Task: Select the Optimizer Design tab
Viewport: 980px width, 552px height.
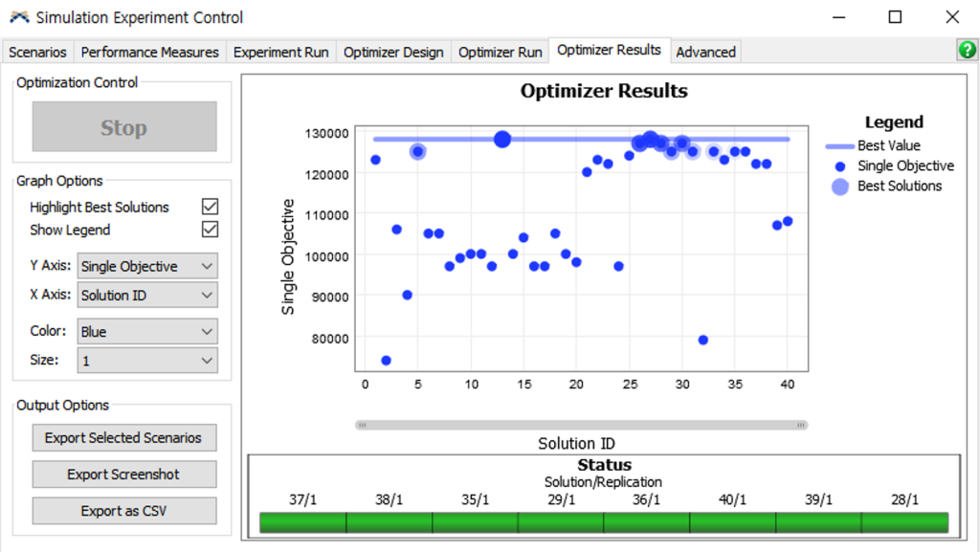Action: click(x=393, y=52)
